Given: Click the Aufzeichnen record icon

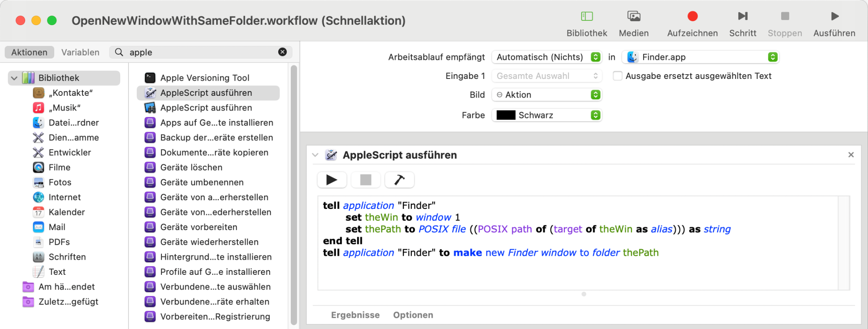Looking at the screenshot, I should click(x=692, y=16).
